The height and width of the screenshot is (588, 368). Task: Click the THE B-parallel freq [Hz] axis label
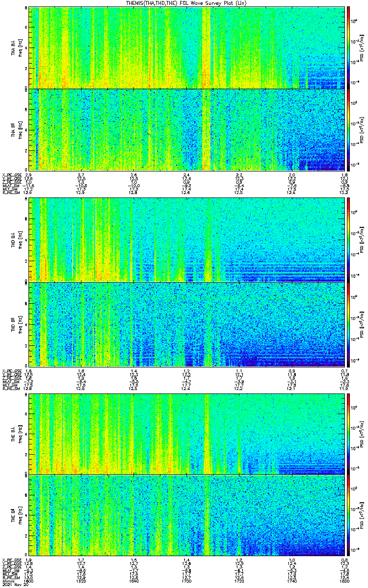click(20, 515)
